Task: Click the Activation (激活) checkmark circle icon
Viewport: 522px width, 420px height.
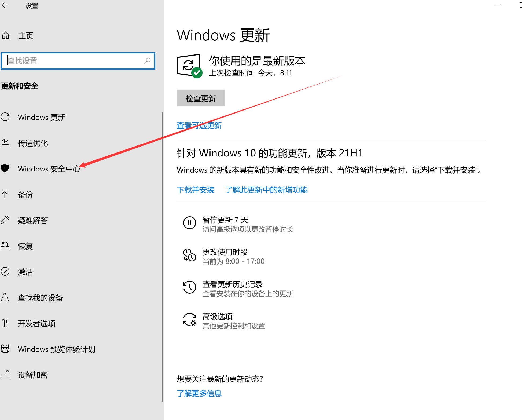Action: click(5, 272)
